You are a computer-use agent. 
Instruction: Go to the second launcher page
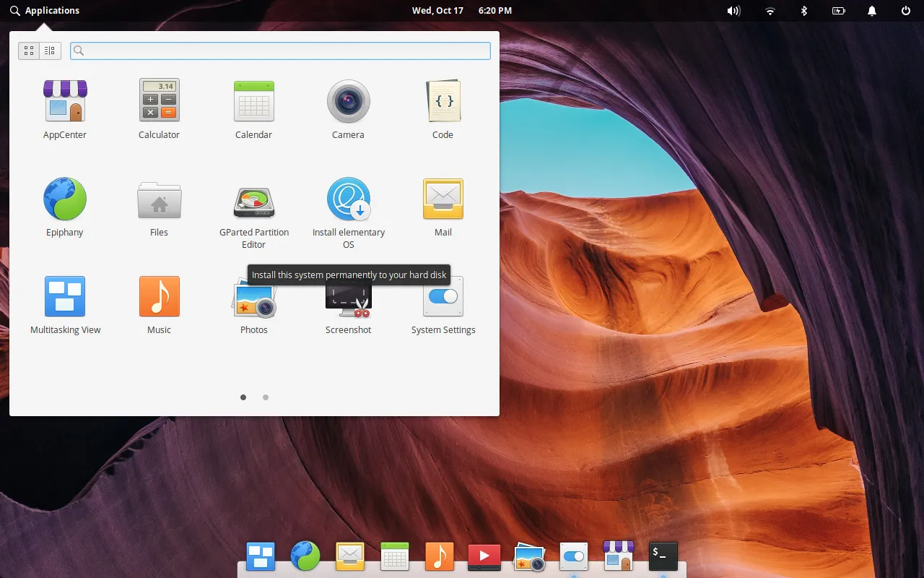coord(266,397)
